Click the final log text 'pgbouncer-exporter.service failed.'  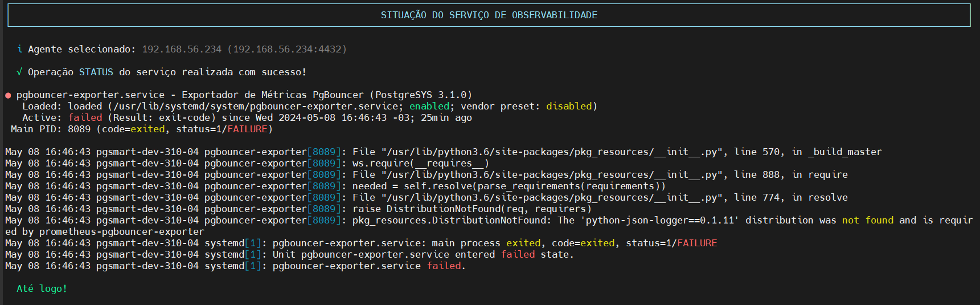click(370, 266)
